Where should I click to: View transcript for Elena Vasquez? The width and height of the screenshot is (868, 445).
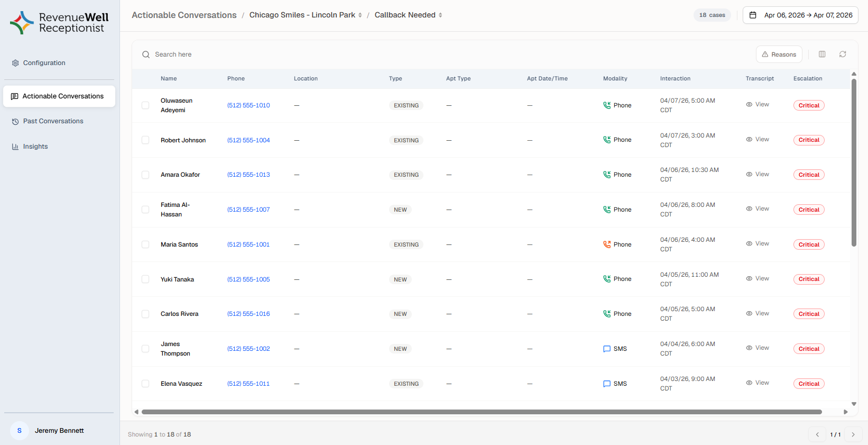[x=758, y=383]
